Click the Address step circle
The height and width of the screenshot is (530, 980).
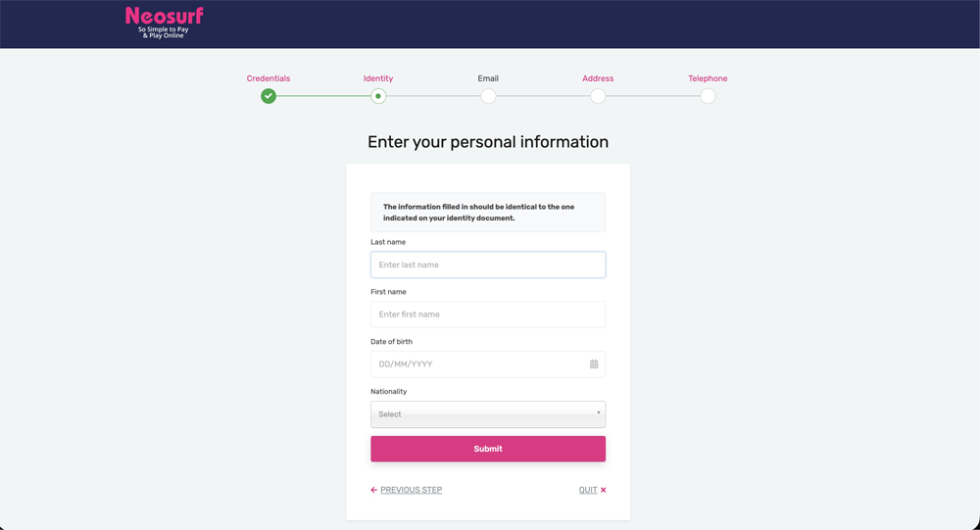598,96
